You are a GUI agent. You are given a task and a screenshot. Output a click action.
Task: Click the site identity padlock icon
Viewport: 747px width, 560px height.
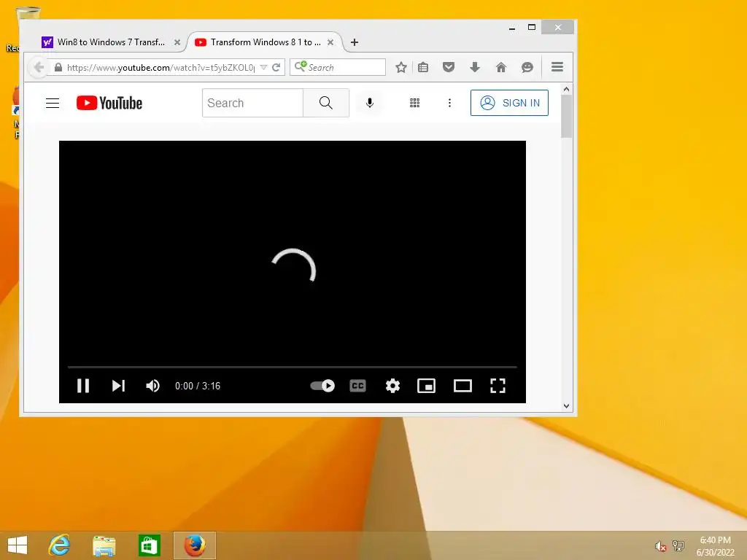click(x=58, y=67)
